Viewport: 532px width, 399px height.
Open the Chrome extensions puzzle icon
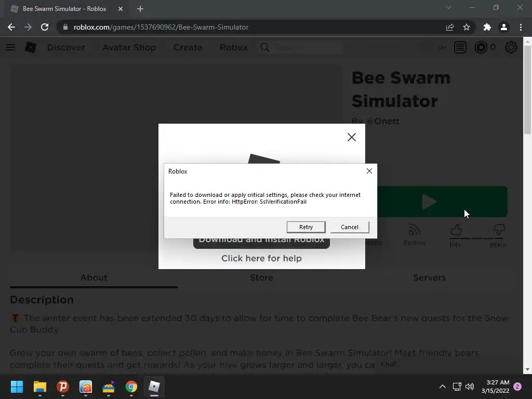[x=487, y=27]
